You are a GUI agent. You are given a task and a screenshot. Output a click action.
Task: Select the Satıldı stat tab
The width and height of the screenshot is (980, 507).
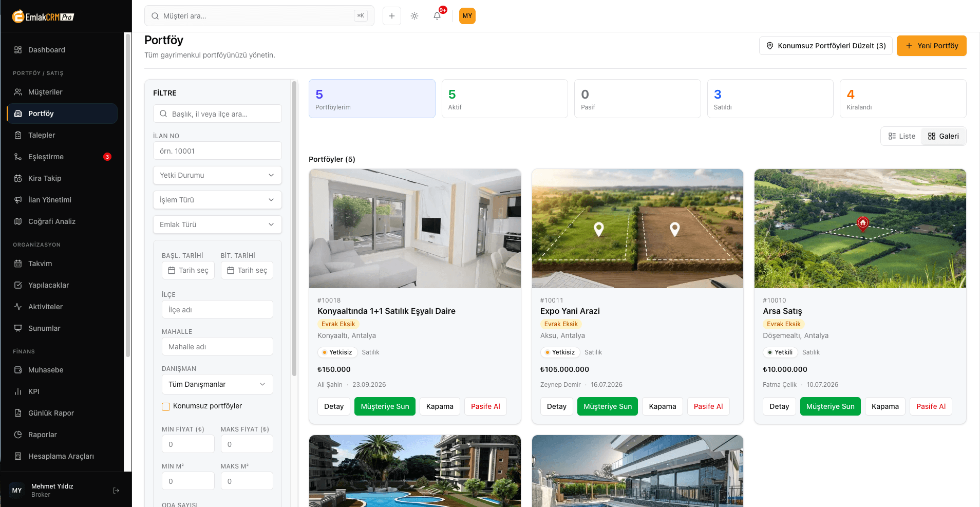tap(770, 99)
